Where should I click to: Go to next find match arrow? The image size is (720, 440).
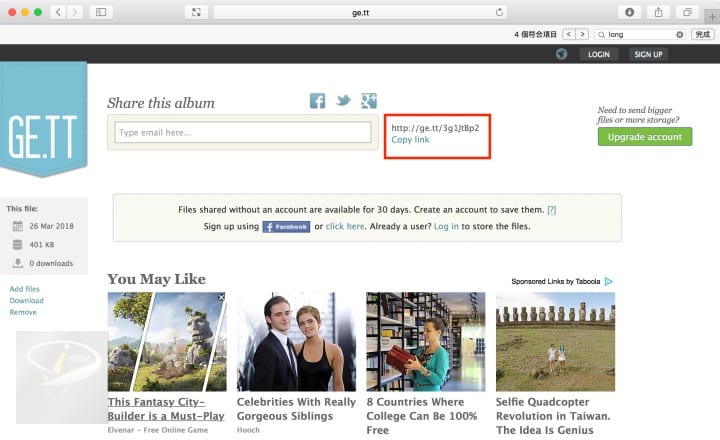point(582,34)
